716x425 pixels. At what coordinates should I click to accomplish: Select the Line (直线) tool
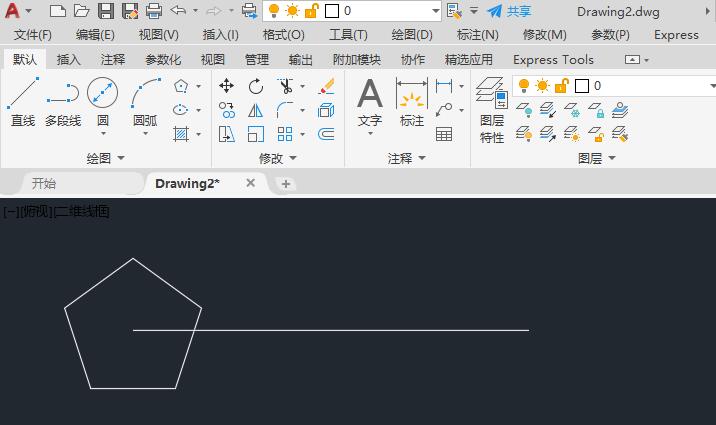pos(23,101)
